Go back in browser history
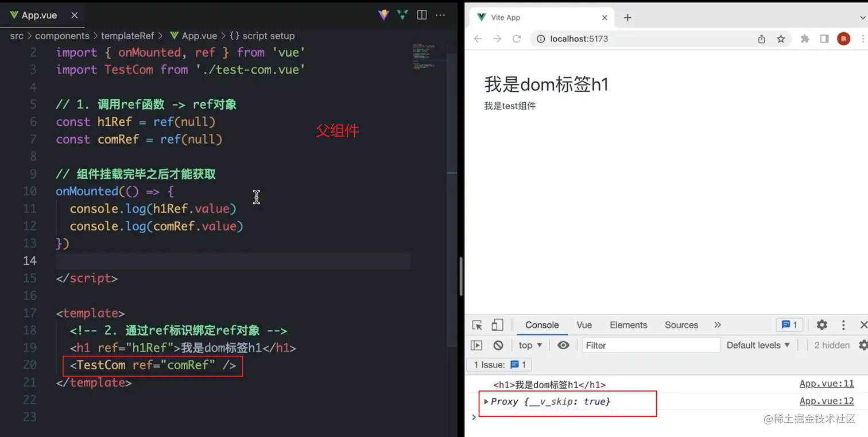The height and width of the screenshot is (437, 868). coord(478,38)
